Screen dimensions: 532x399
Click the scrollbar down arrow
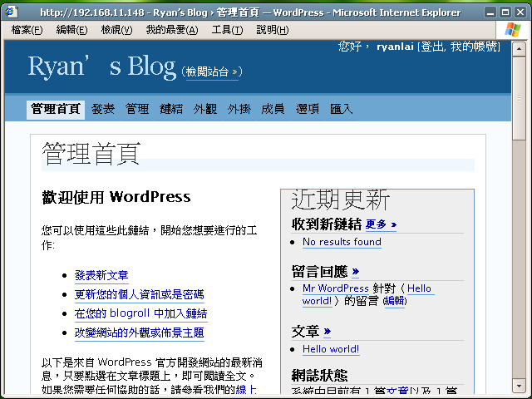click(519, 386)
